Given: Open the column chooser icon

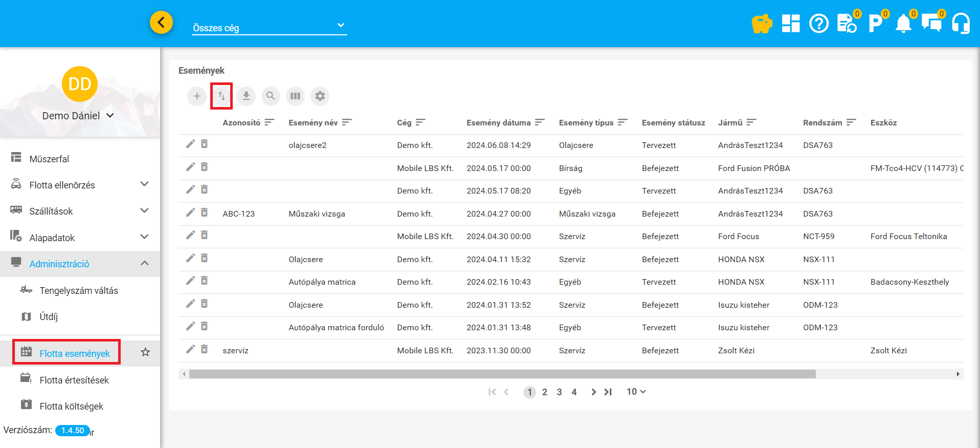Looking at the screenshot, I should pyautogui.click(x=295, y=96).
